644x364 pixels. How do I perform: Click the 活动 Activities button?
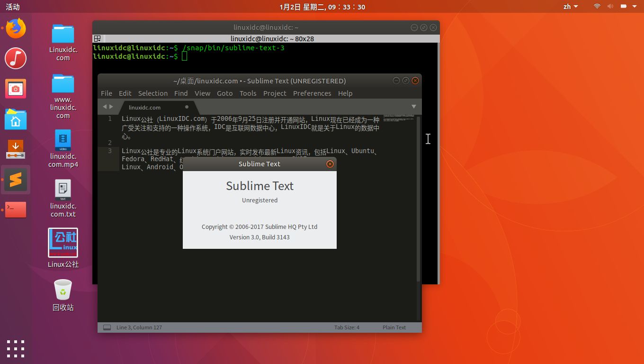point(13,7)
